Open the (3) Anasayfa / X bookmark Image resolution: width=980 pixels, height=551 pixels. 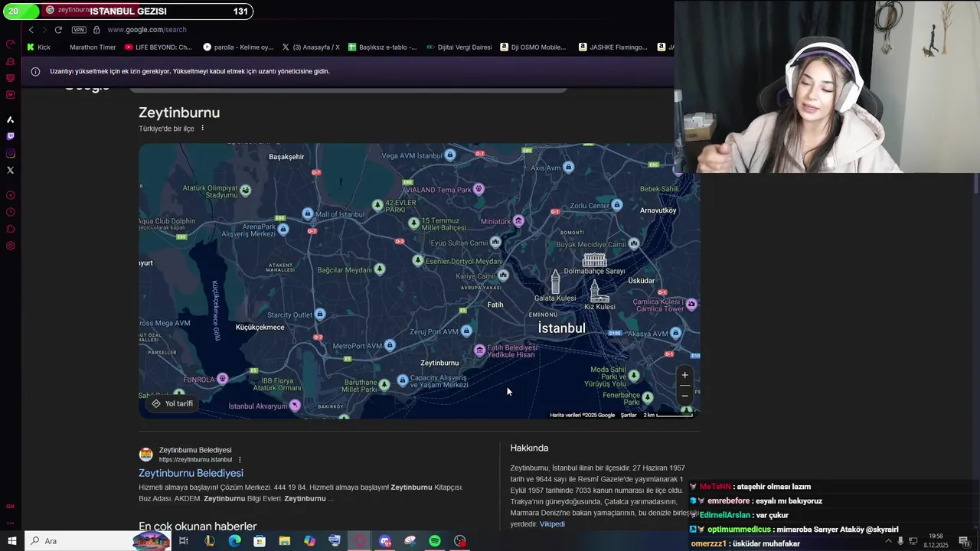(310, 47)
